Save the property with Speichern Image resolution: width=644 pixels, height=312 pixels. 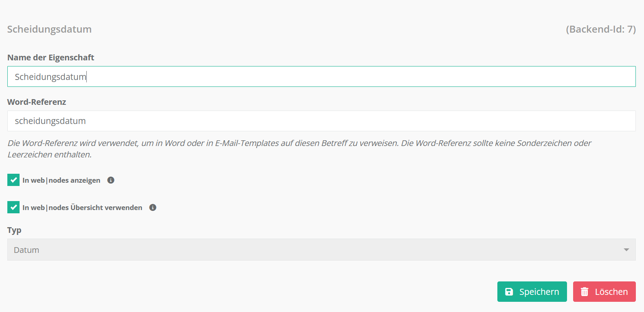[x=532, y=292]
